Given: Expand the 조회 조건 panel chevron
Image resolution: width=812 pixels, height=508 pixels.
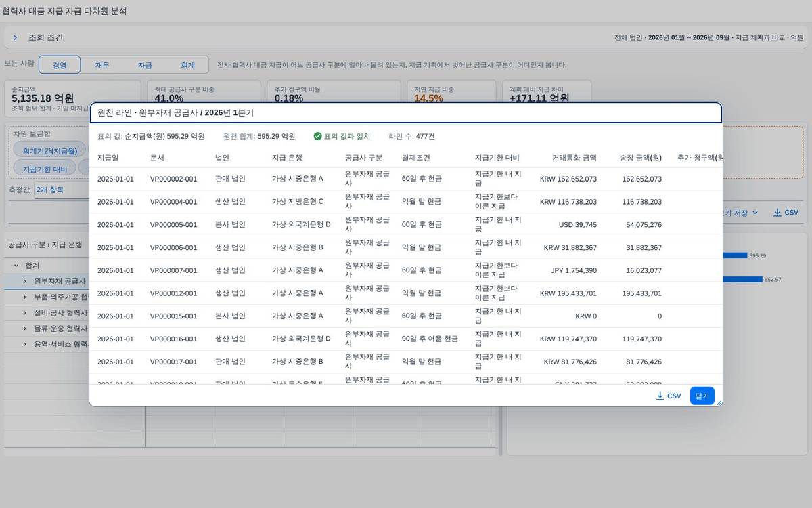Looking at the screenshot, I should [15, 38].
